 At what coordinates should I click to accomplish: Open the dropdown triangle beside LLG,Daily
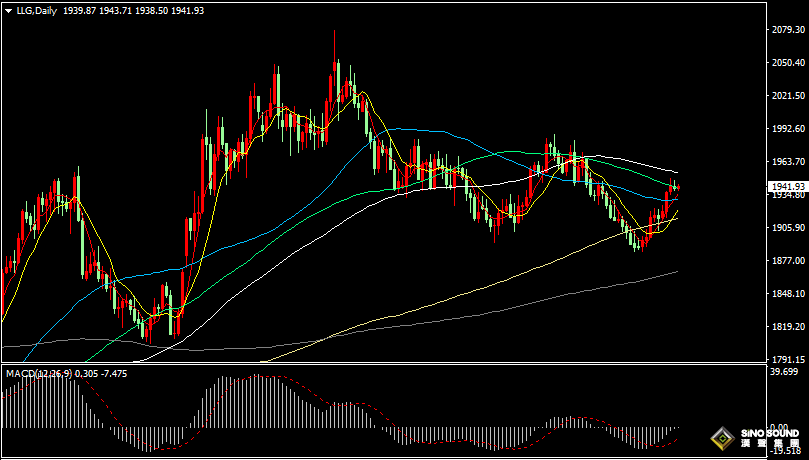9,10
